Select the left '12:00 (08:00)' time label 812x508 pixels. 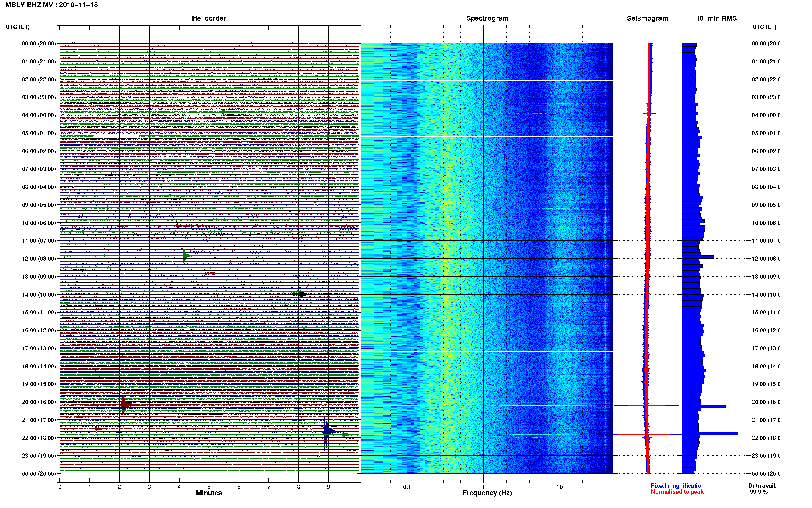click(39, 259)
